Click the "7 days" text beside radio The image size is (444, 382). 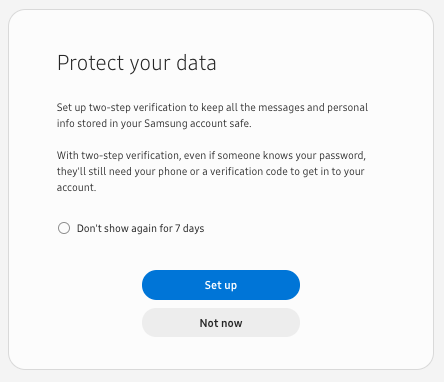tap(190, 228)
